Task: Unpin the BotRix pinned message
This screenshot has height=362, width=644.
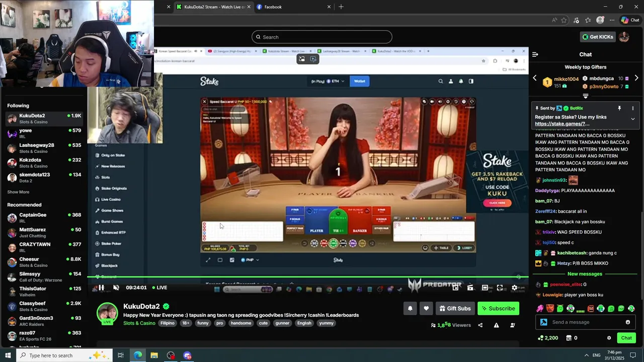Action: pyautogui.click(x=619, y=108)
